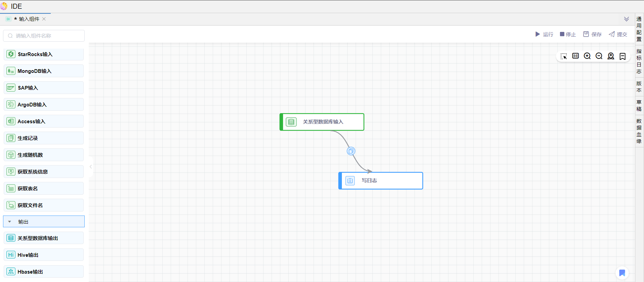Collapse the 输出 component group
644x282 pixels.
tap(10, 222)
